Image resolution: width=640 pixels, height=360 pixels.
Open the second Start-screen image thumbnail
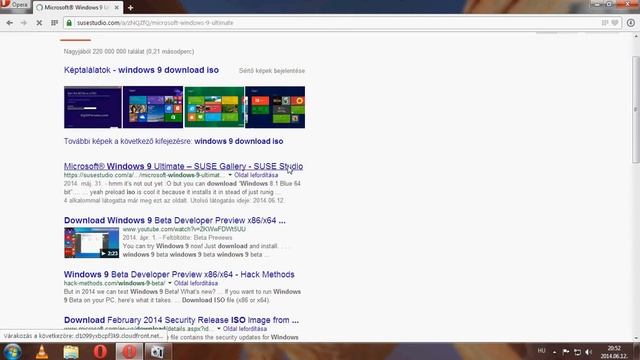(x=153, y=107)
